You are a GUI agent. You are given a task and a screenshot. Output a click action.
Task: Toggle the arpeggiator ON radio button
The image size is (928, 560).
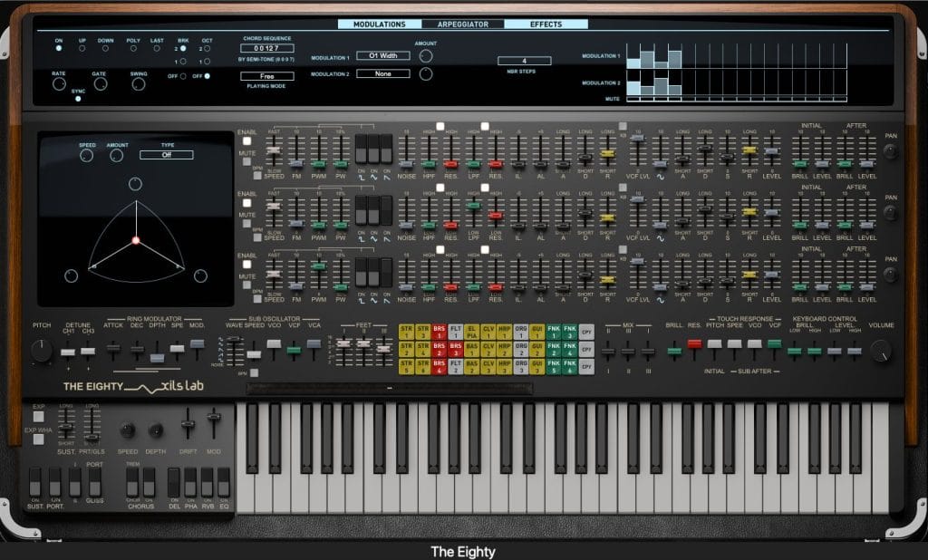point(59,49)
